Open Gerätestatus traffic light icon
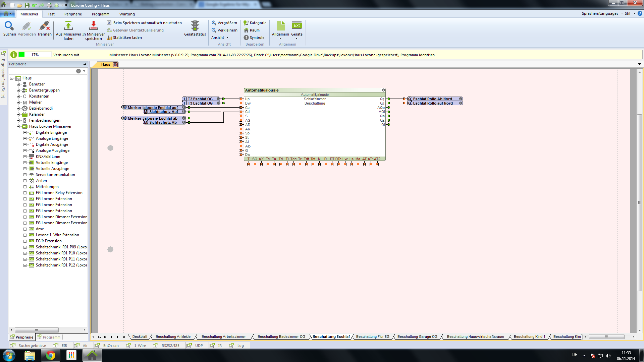644x362 pixels. 195,26
